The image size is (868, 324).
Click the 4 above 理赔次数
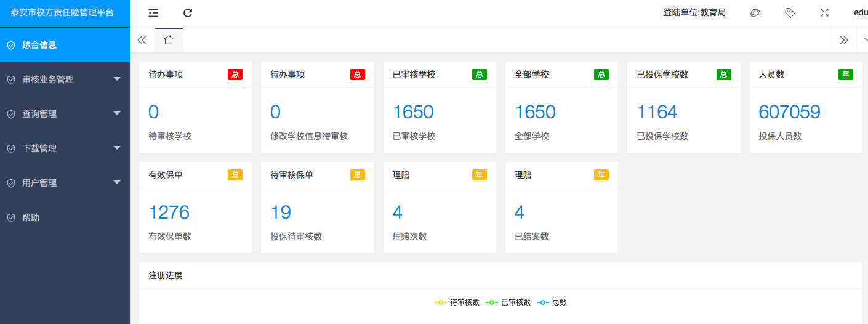pos(398,213)
